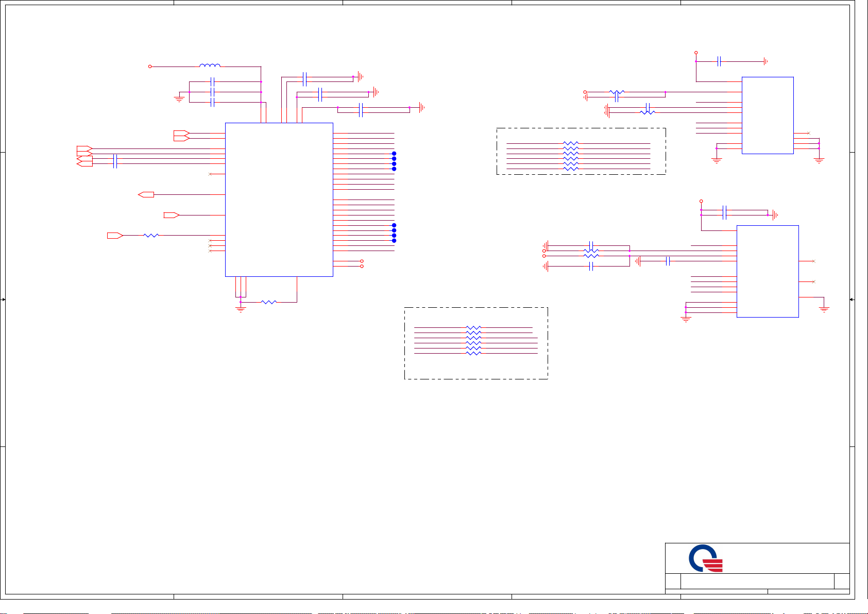Select the resistor beside the lowest input port
The height and width of the screenshot is (614, 868).
tap(151, 236)
